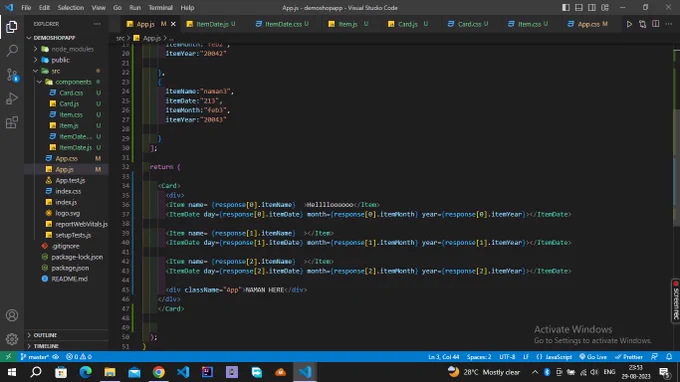
Task: Open Run and Debug view
Action: pyautogui.click(x=12, y=99)
